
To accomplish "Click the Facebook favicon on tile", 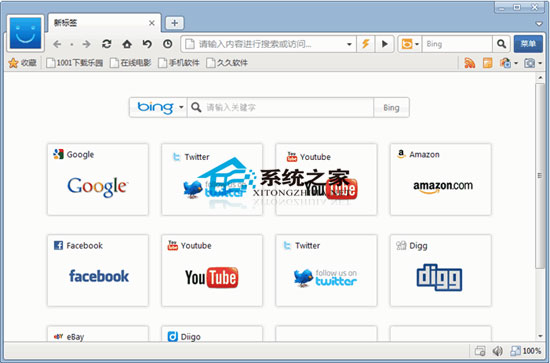I will [58, 245].
